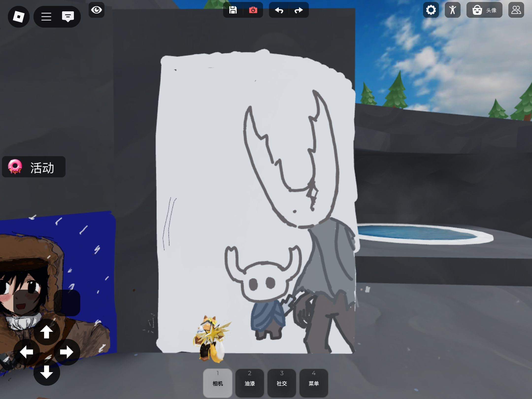
Task: Open the Roblox logo menu
Action: pos(19,17)
